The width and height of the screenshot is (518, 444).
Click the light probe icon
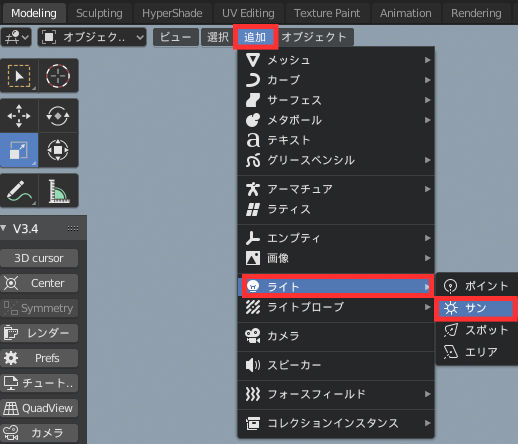pyautogui.click(x=253, y=307)
